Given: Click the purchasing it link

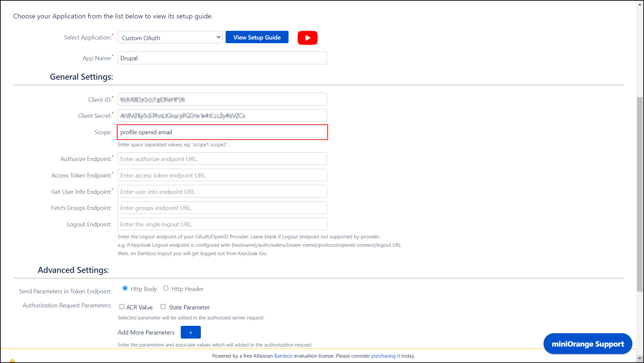Looking at the screenshot, I should click(x=386, y=356).
